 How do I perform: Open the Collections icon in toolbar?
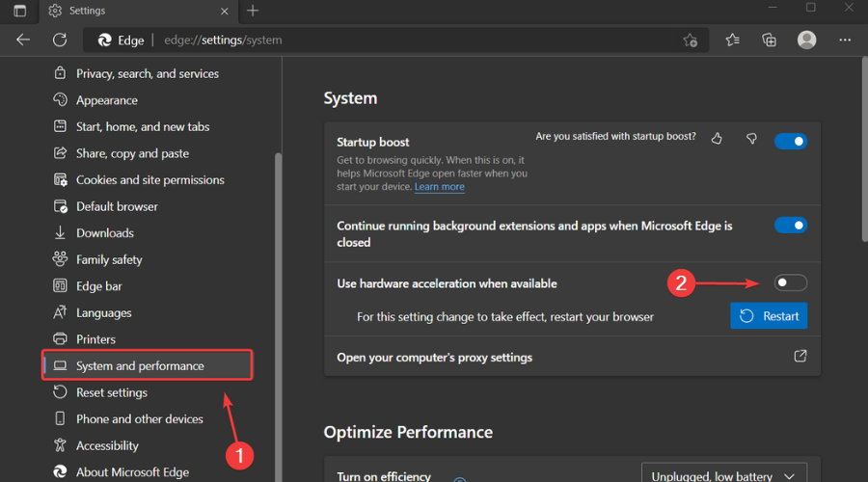(x=769, y=40)
